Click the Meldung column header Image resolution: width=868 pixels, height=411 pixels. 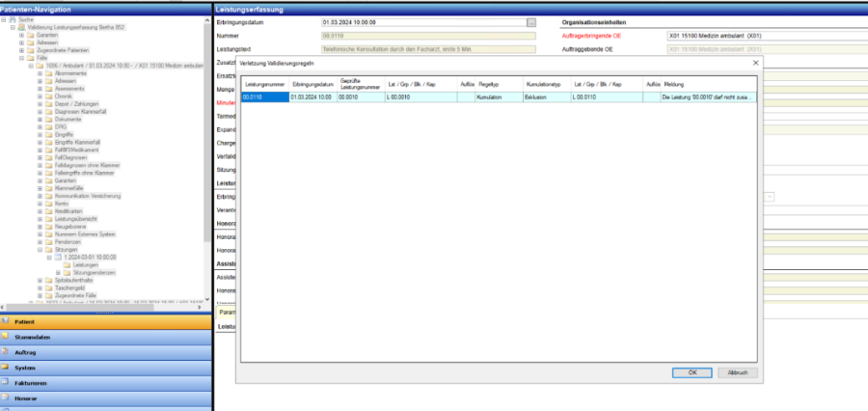click(x=709, y=84)
